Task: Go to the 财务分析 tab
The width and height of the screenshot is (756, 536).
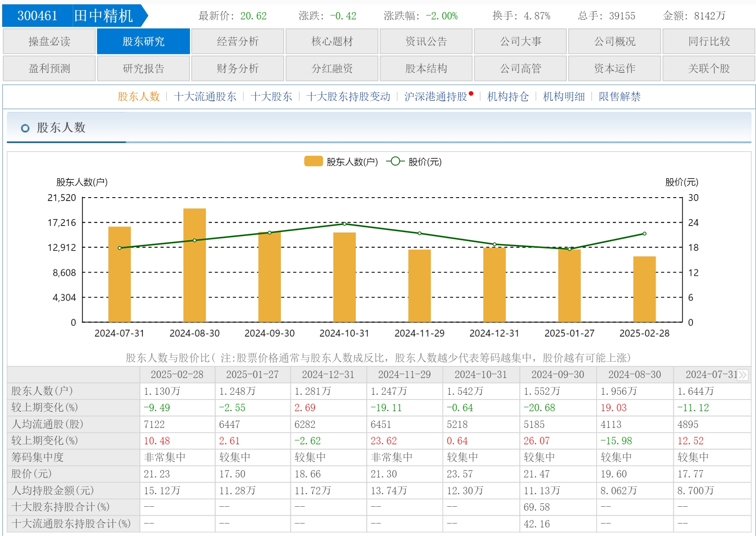Action: (x=237, y=68)
